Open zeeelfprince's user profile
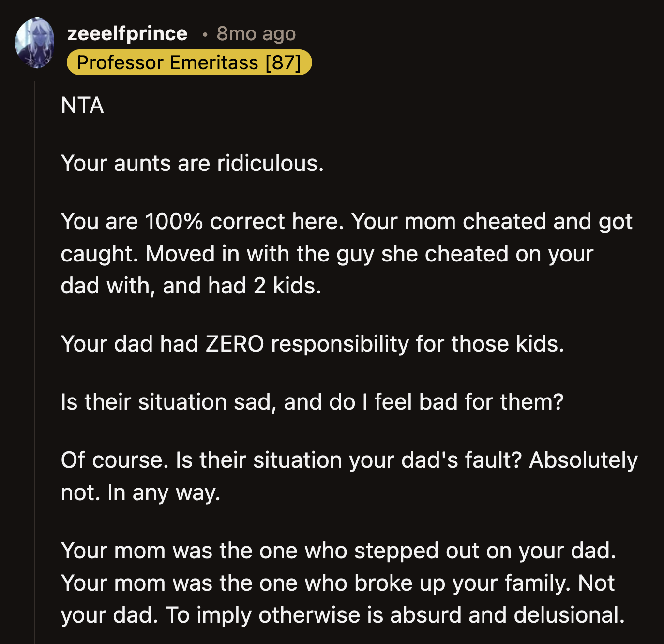The height and width of the screenshot is (644, 664). (127, 33)
